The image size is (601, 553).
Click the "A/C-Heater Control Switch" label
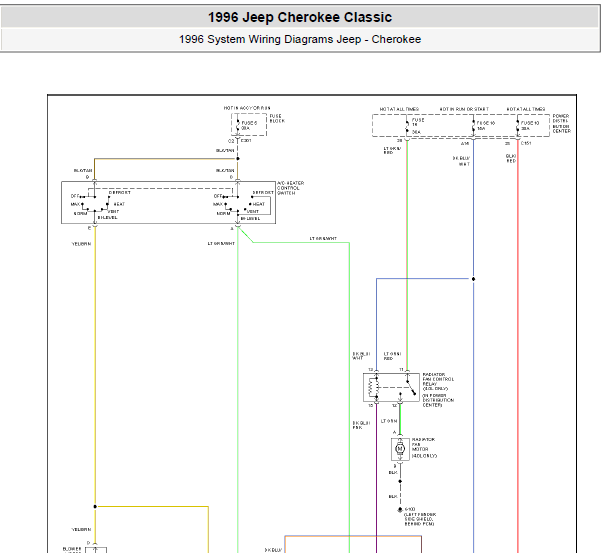click(291, 188)
